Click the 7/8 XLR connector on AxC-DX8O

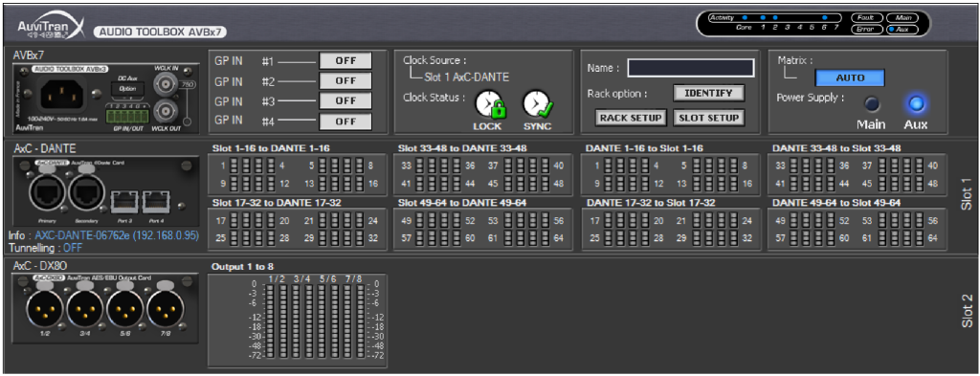click(x=166, y=308)
